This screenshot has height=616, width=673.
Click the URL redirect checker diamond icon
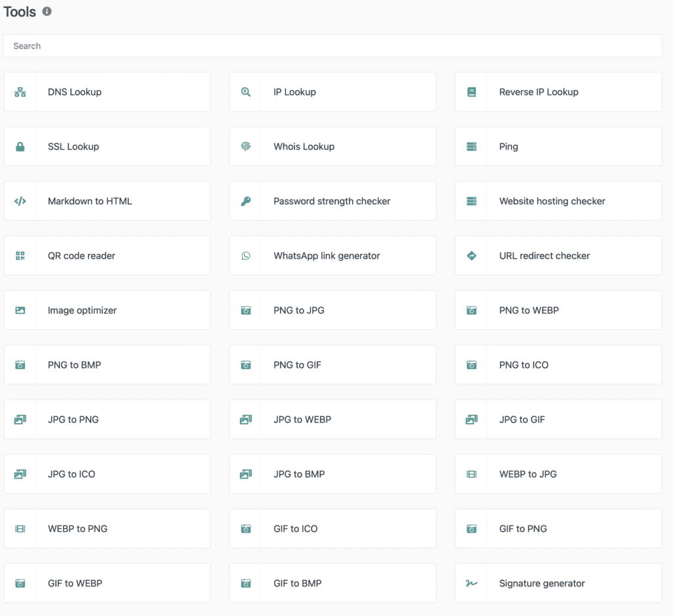click(471, 255)
